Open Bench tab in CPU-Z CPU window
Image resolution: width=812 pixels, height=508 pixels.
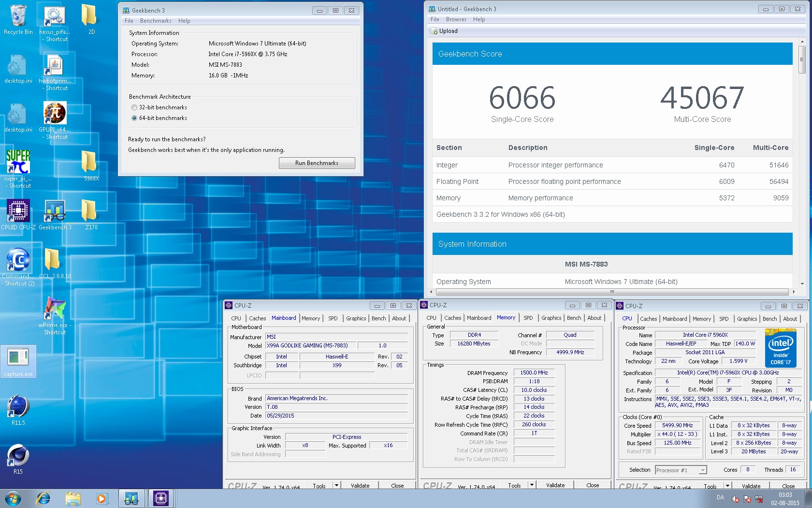[x=770, y=319]
